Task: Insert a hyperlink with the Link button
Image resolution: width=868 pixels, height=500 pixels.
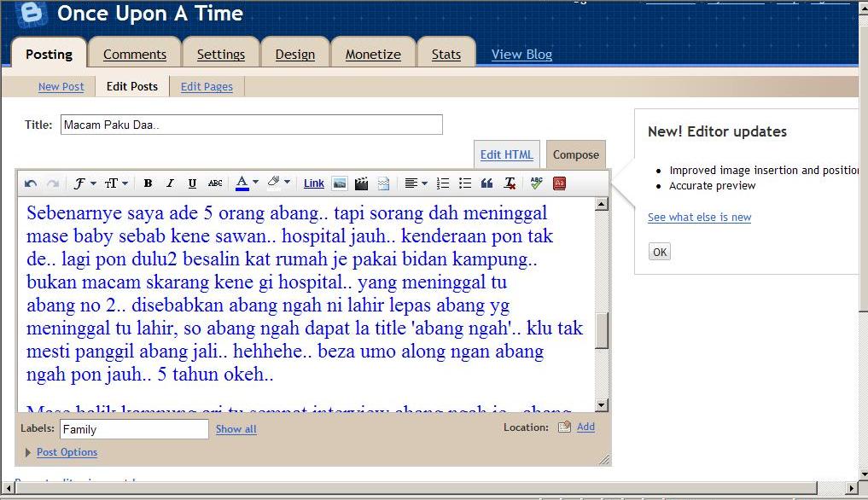Action: tap(314, 183)
